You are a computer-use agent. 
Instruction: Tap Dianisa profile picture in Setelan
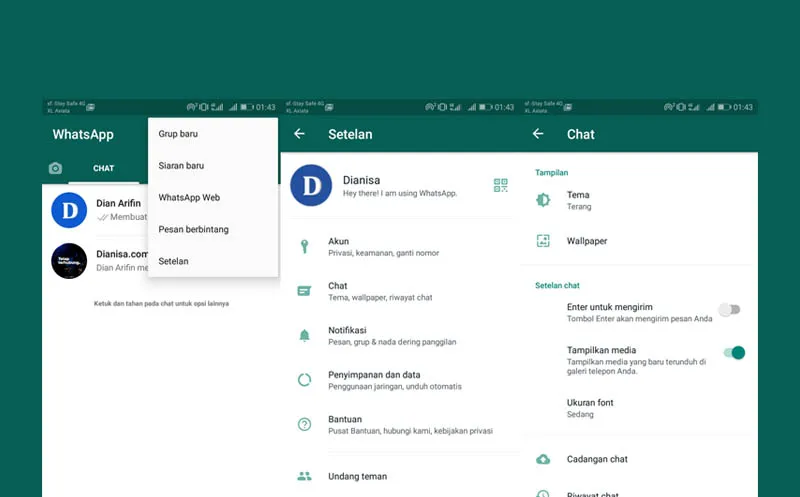point(311,185)
